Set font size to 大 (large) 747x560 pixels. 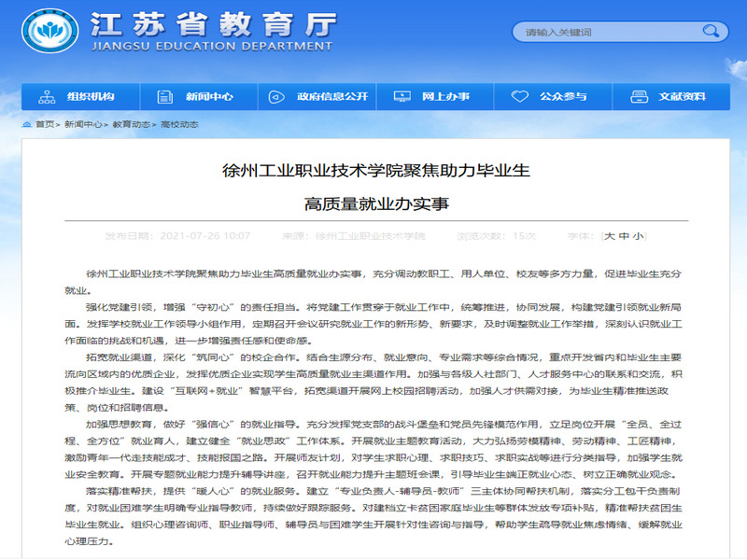pyautogui.click(x=611, y=236)
